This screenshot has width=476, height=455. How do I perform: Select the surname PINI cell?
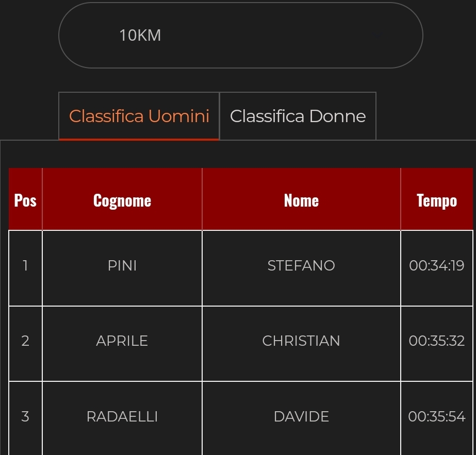coord(122,266)
